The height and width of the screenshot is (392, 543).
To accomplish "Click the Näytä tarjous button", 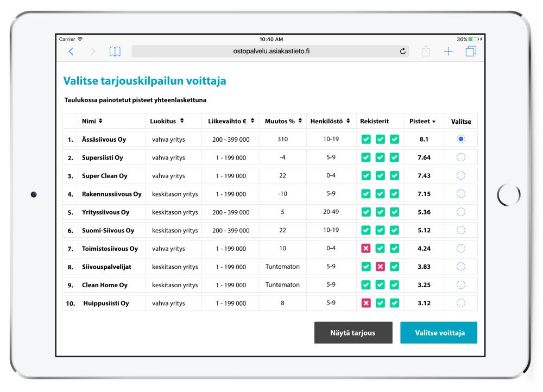I will click(353, 333).
